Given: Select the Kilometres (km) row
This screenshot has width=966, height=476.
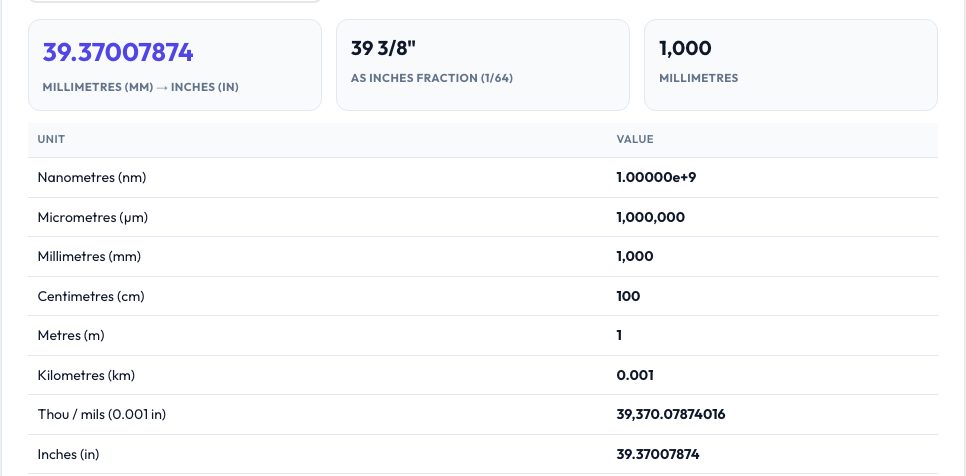Looking at the screenshot, I should point(483,375).
